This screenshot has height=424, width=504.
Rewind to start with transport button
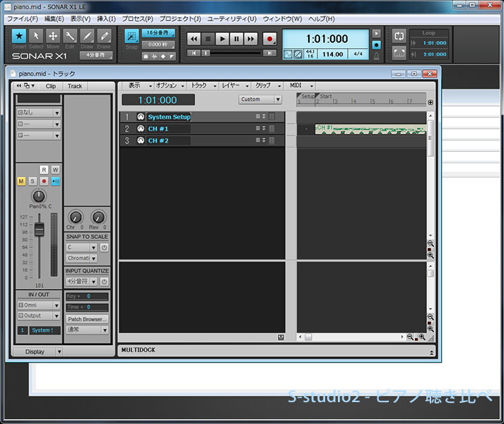194,39
